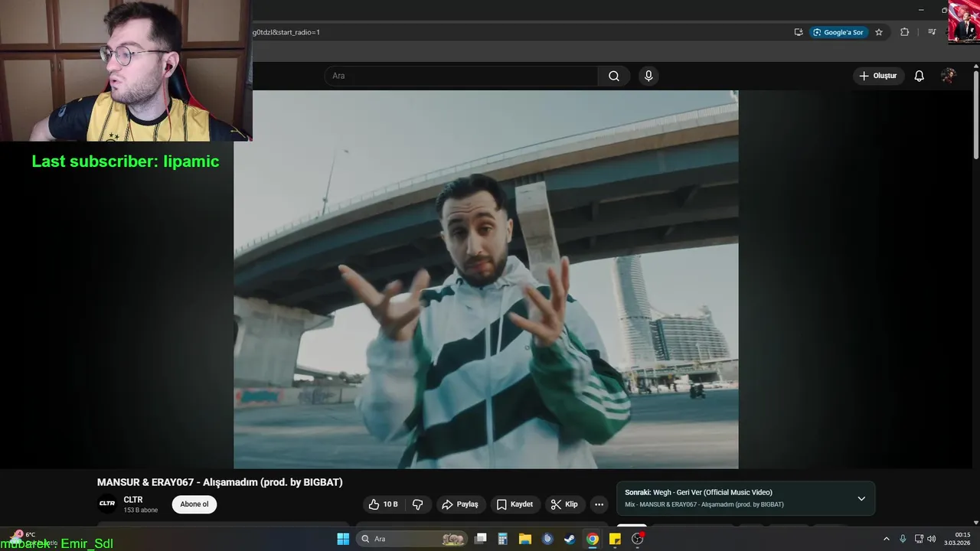Create a clip with Klip button
This screenshot has width=980, height=551.
[x=565, y=504]
